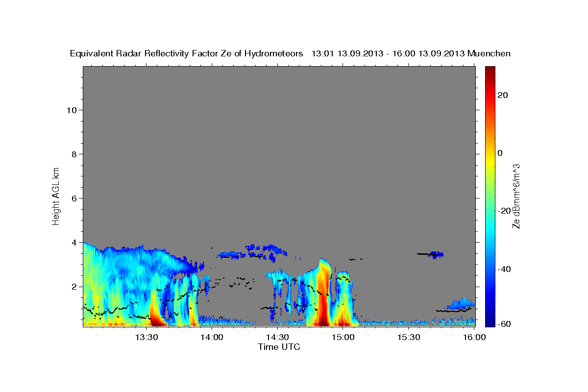This screenshot has height=392, width=588.
Task: Click the 14:00 time tick label
Action: coord(212,337)
